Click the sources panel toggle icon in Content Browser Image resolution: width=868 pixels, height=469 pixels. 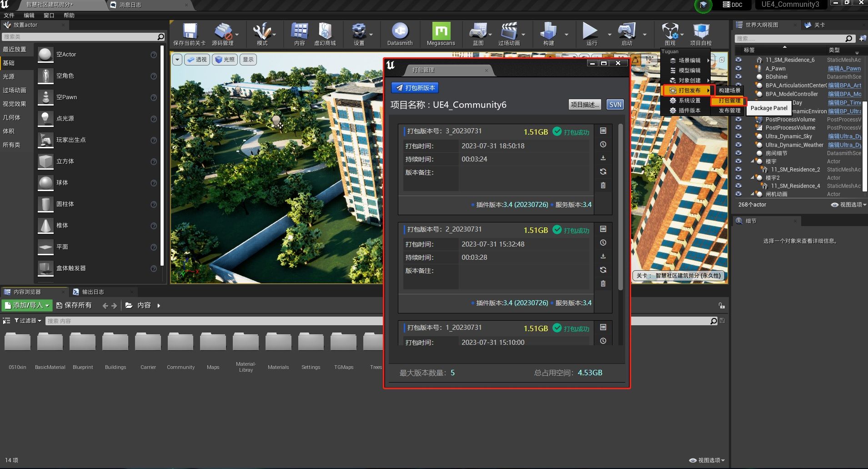tap(6, 321)
